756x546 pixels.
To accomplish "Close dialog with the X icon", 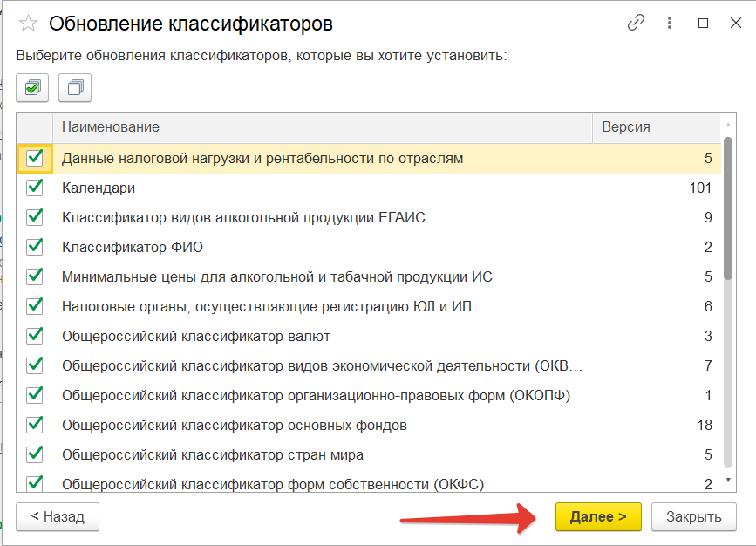I will (733, 24).
